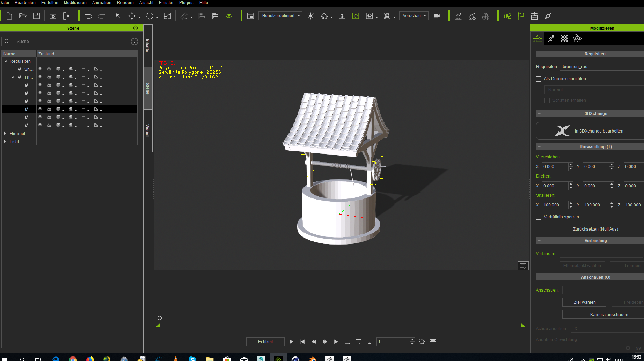This screenshot has width=644, height=361.
Task: Open the Benutzerdefiniert layout dropdown
Action: (280, 16)
